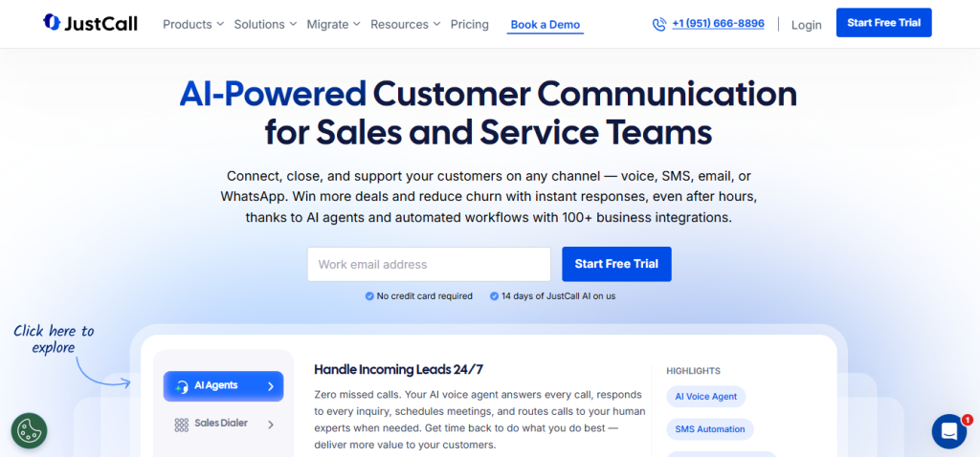Click the Book a Demo link
Viewport: 980px width, 457px height.
pyautogui.click(x=545, y=25)
